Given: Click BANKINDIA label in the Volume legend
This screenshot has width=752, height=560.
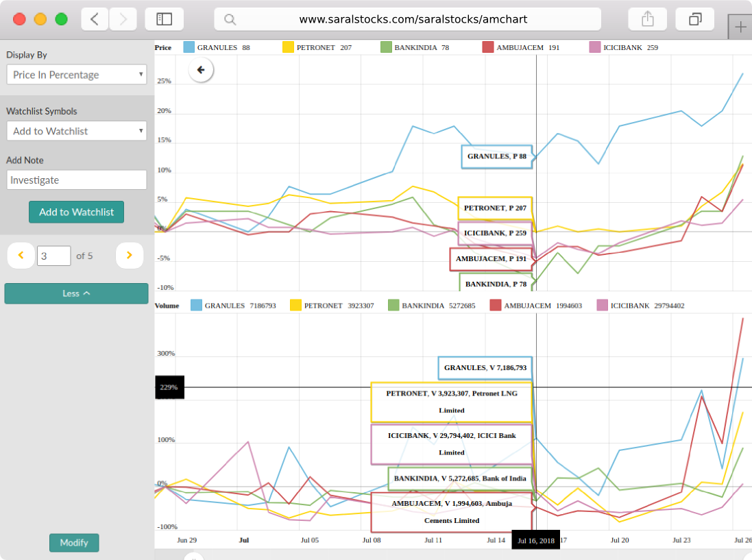Looking at the screenshot, I should click(x=423, y=306).
